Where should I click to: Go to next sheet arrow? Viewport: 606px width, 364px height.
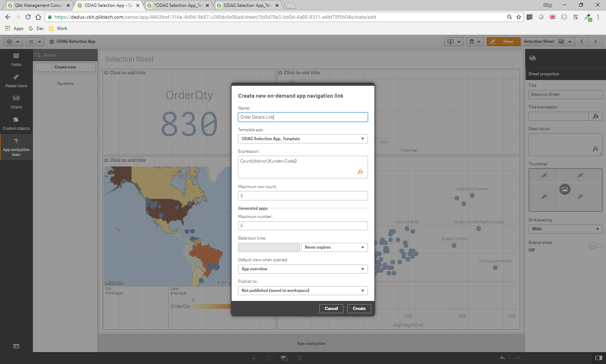click(596, 41)
